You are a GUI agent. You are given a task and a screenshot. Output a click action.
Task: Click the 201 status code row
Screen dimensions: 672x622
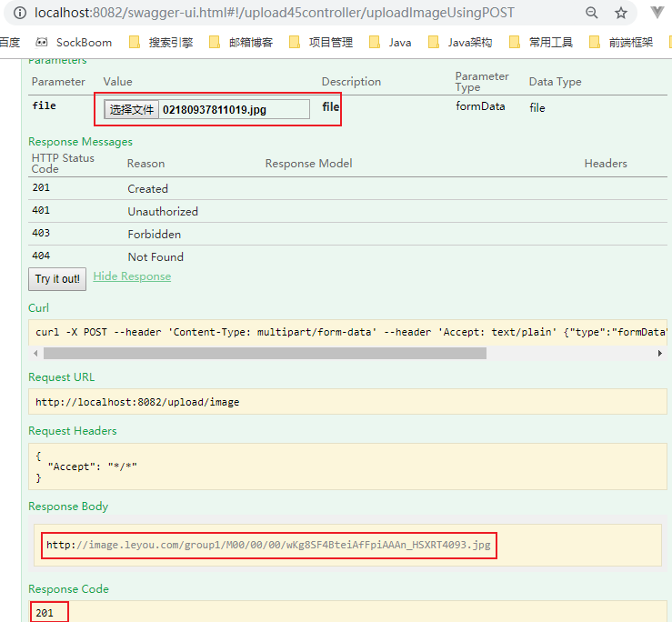[x=347, y=188]
